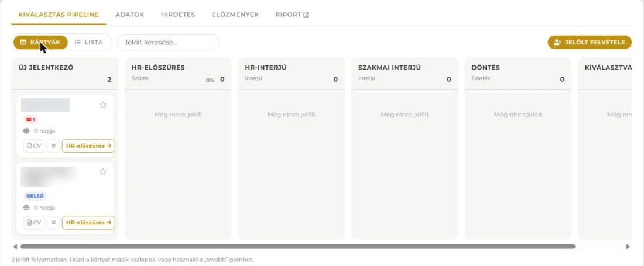Viewport: 644px width, 266px height.
Task: Open the Riport external link tab
Action: pos(292,15)
